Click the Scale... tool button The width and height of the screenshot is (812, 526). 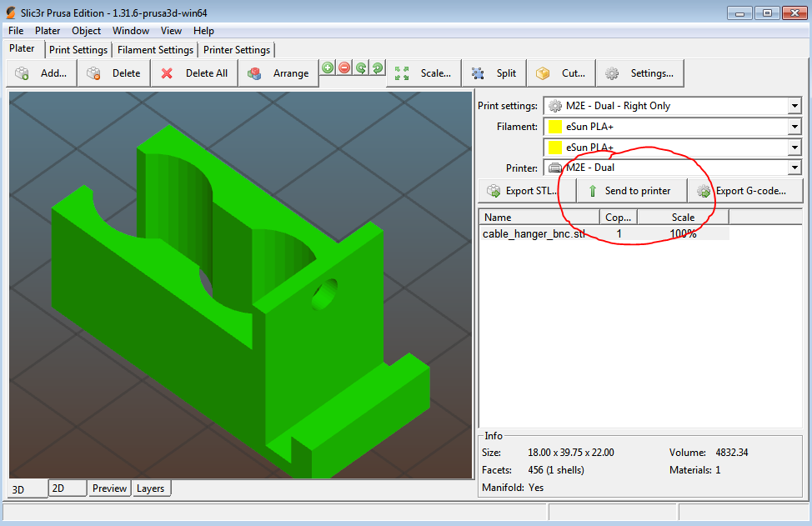[424, 73]
